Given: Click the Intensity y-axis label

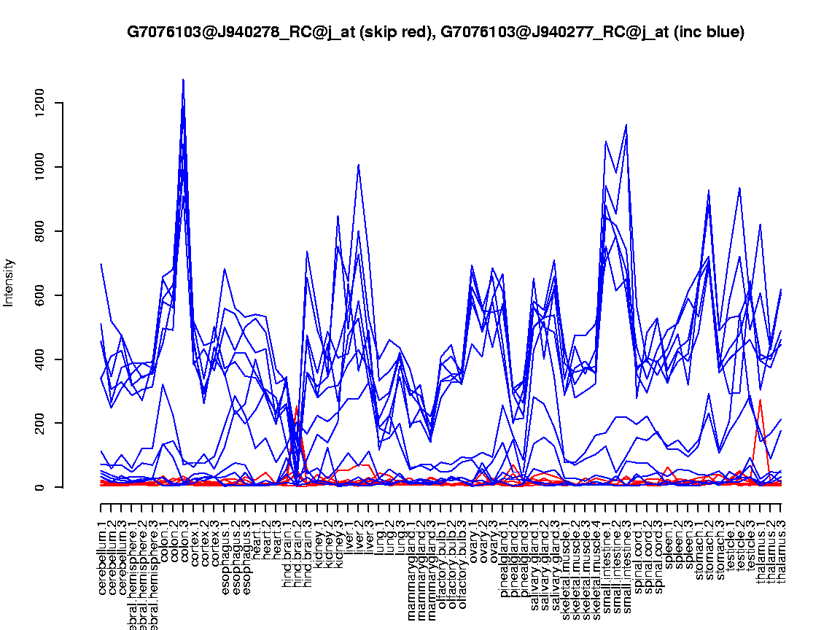Looking at the screenshot, I should click(x=9, y=282).
